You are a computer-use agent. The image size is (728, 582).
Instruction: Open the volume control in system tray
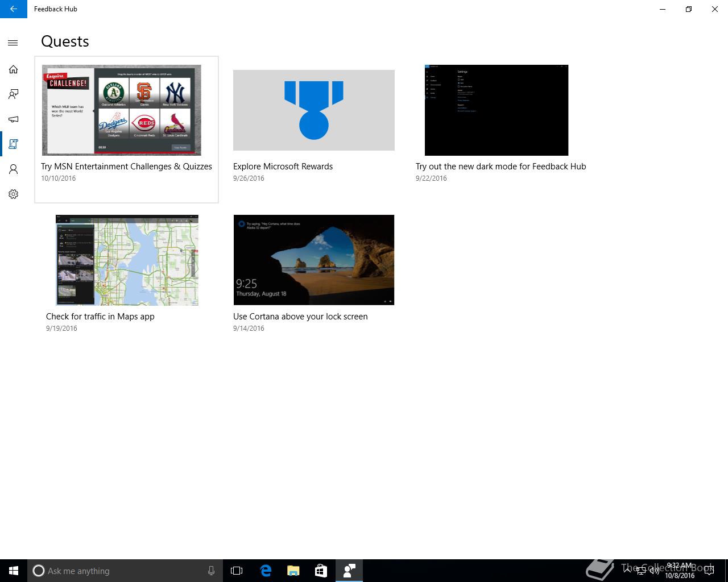[654, 571]
